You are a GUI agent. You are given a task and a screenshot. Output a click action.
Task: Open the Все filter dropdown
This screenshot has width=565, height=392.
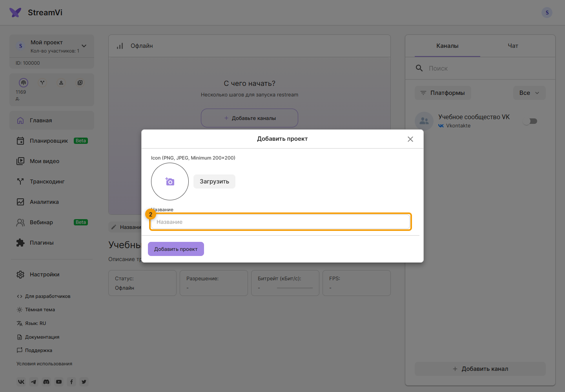529,93
